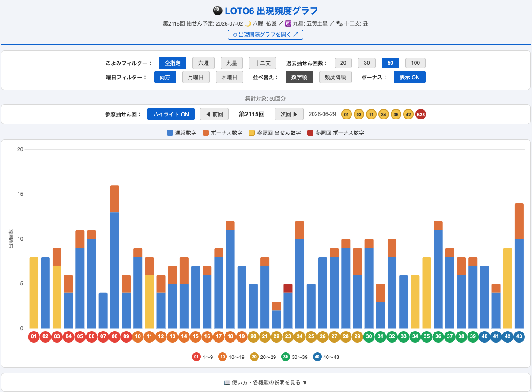Click axis number ball 24

299,337
